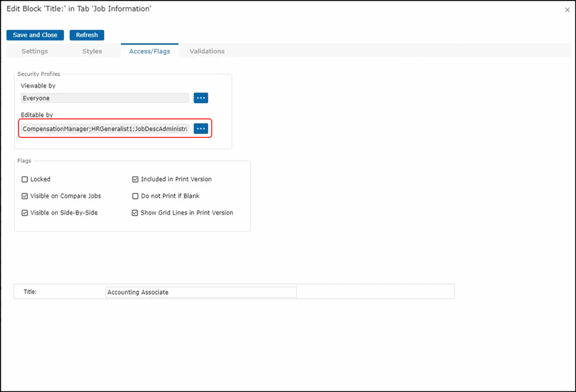The height and width of the screenshot is (392, 576).
Task: Select the Access/Flags tab
Action: click(x=149, y=51)
